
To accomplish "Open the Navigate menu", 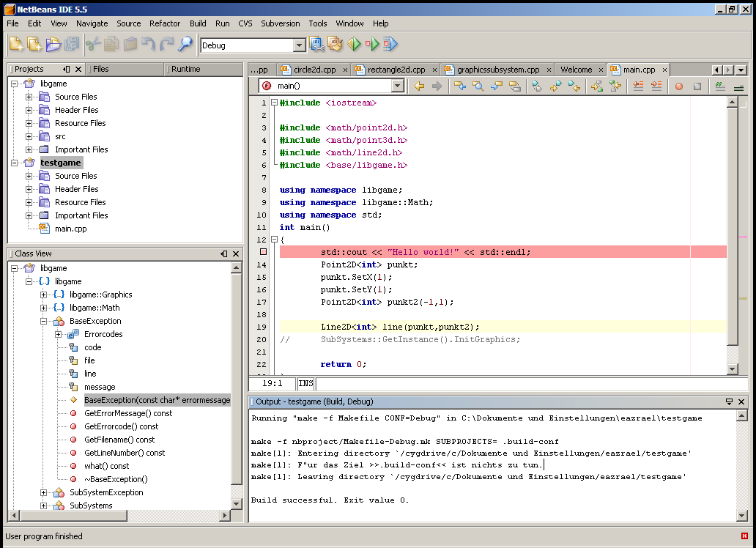I will tap(92, 23).
